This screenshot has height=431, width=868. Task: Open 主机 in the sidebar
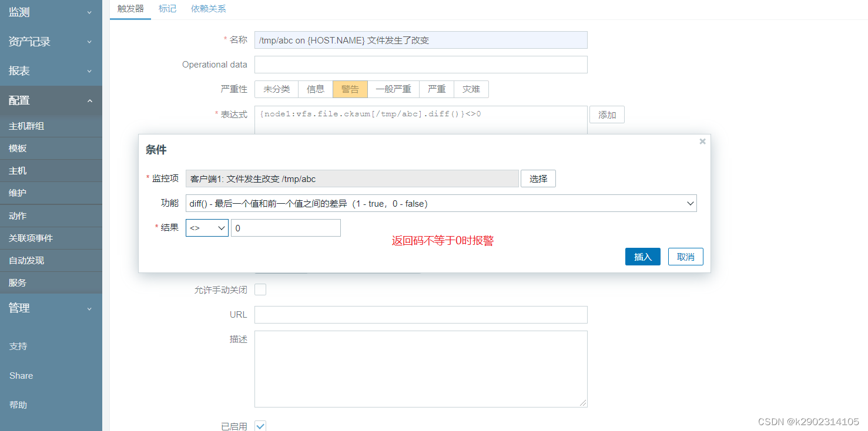[x=51, y=171]
